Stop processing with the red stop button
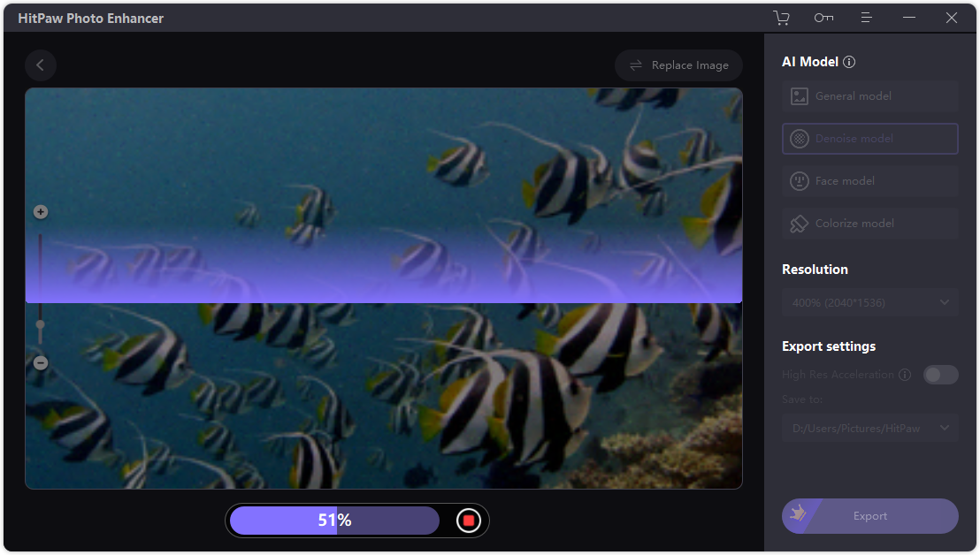The width and height of the screenshot is (980, 555). point(469,521)
